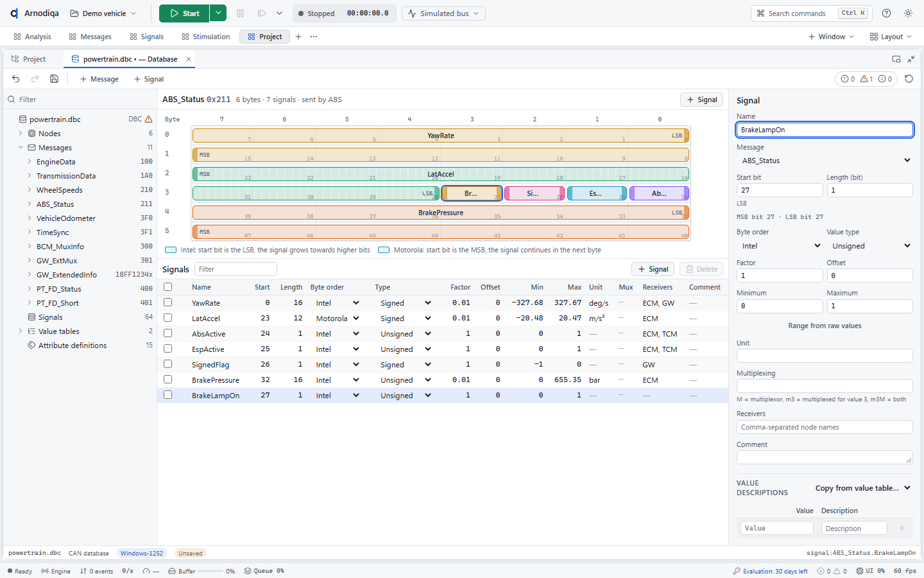Viewport: 924px width, 578px height.
Task: Click the step-forward playback icon
Action: 262,13
